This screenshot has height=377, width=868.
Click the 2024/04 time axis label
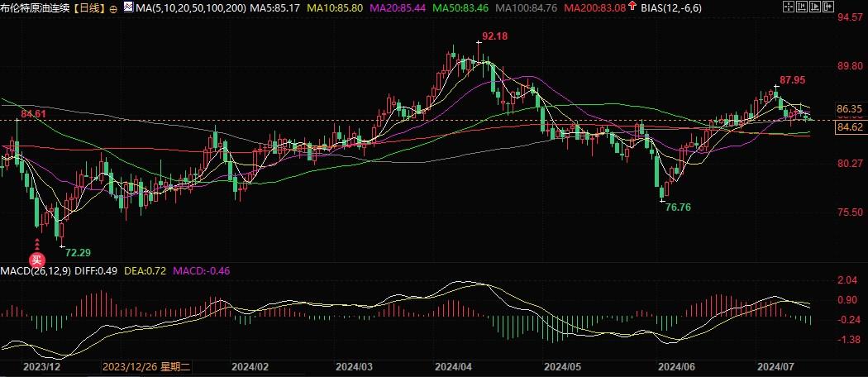(453, 366)
